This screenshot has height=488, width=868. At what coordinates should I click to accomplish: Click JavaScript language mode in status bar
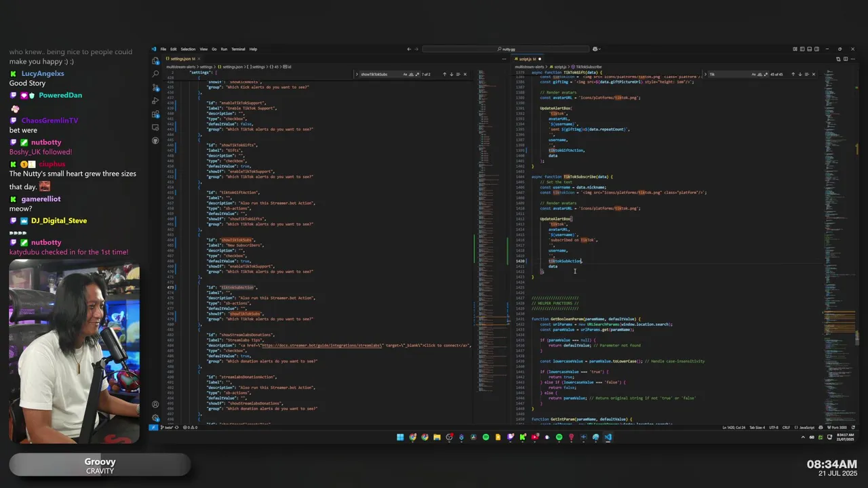point(804,428)
